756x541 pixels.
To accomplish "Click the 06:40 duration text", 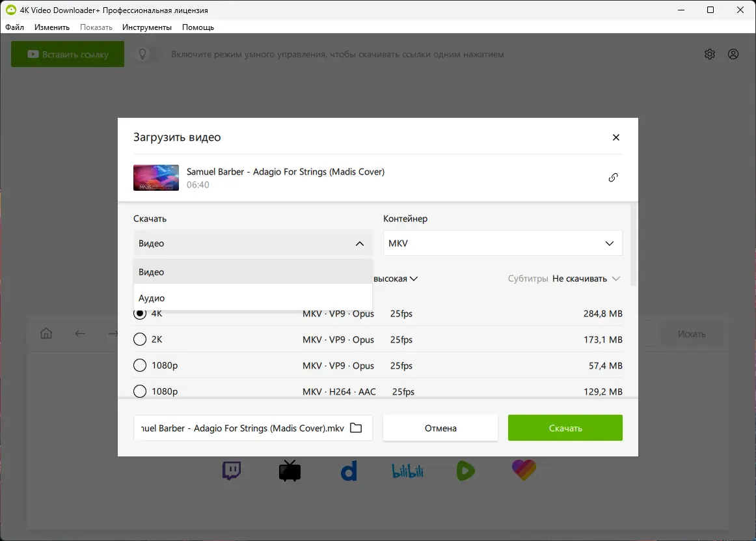I will click(x=198, y=185).
